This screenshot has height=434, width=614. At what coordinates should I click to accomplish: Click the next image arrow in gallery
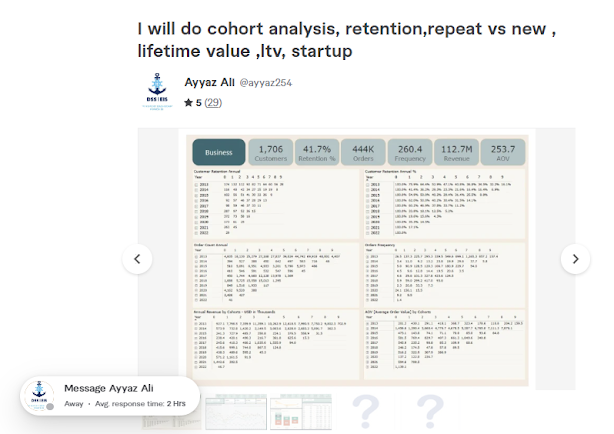click(x=575, y=259)
